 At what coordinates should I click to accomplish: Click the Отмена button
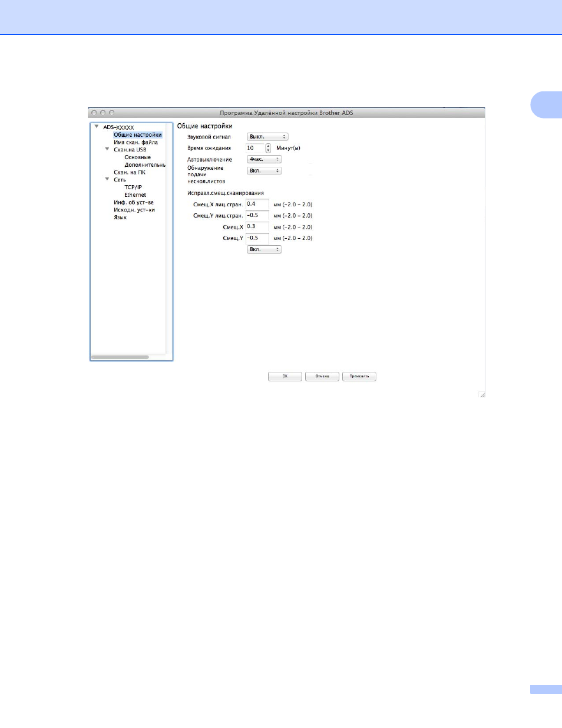[322, 376]
